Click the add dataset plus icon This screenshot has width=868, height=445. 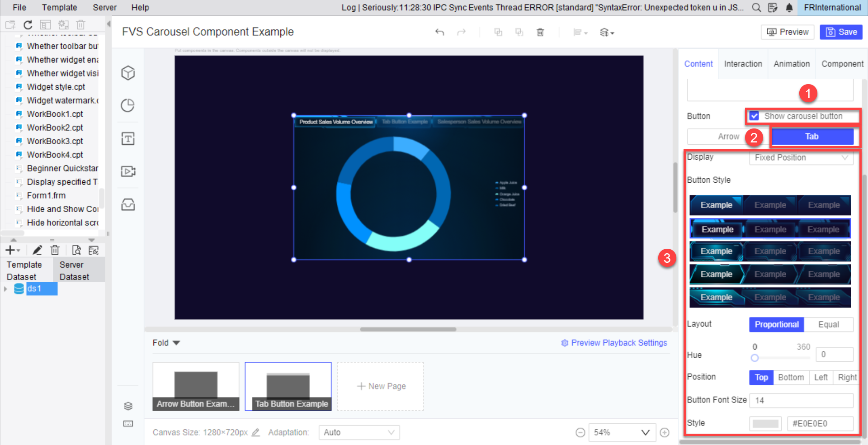pos(12,250)
